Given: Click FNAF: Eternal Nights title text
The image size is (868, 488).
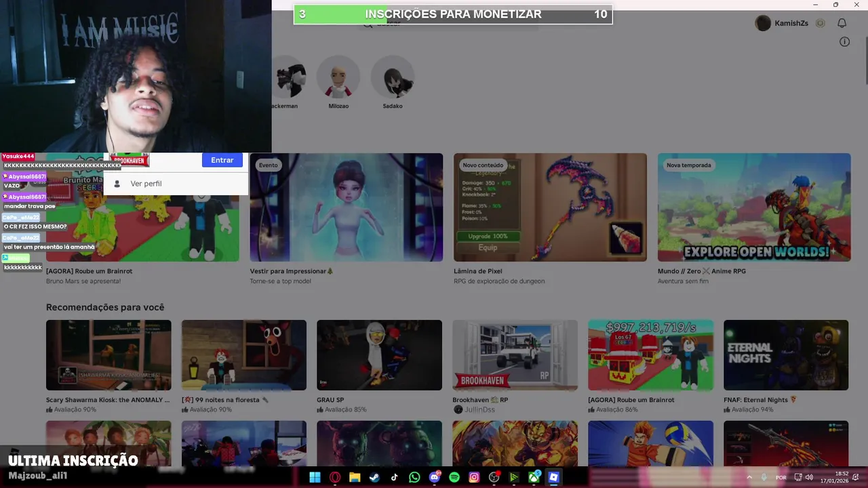Looking at the screenshot, I should (760, 400).
